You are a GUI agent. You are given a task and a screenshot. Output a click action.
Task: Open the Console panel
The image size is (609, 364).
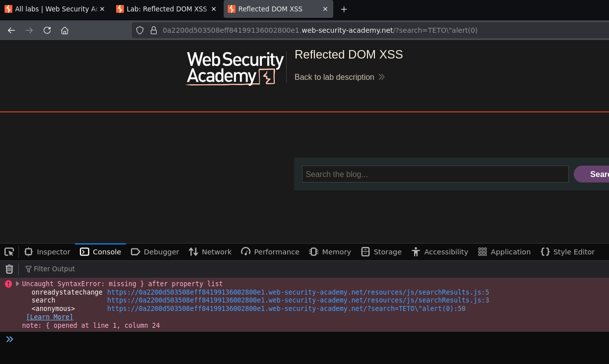[100, 252]
